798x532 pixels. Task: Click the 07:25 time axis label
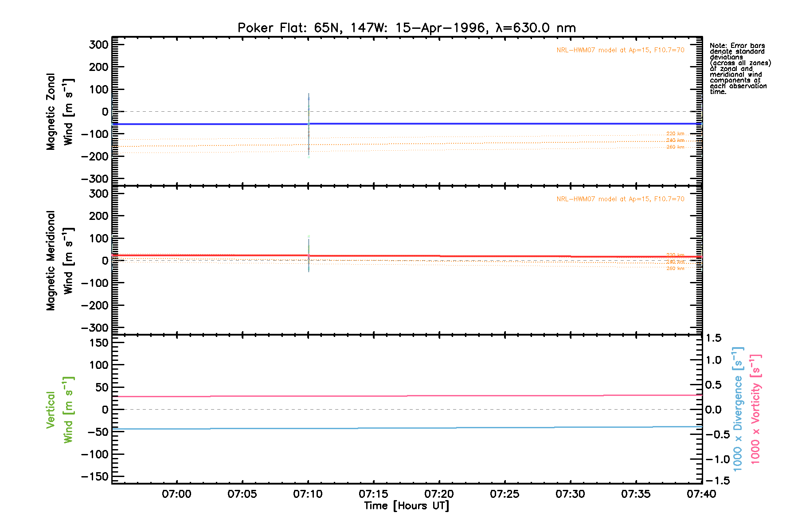pos(505,494)
